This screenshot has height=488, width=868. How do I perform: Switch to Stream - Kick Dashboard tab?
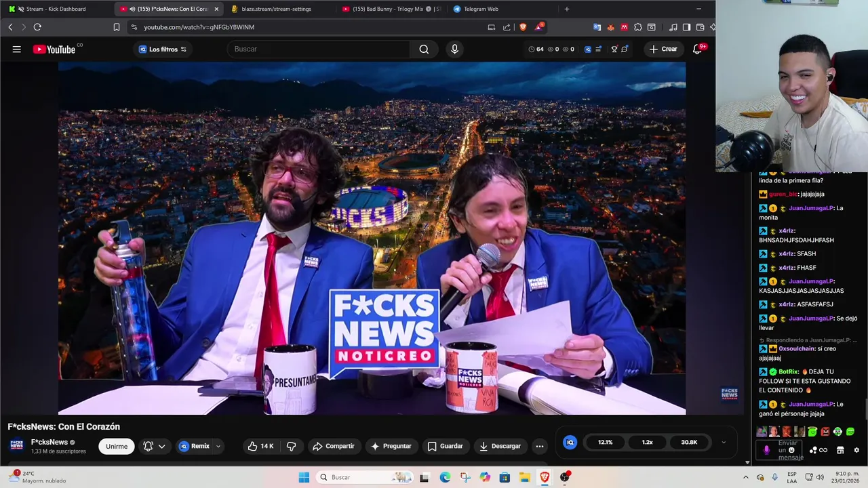[x=57, y=9]
